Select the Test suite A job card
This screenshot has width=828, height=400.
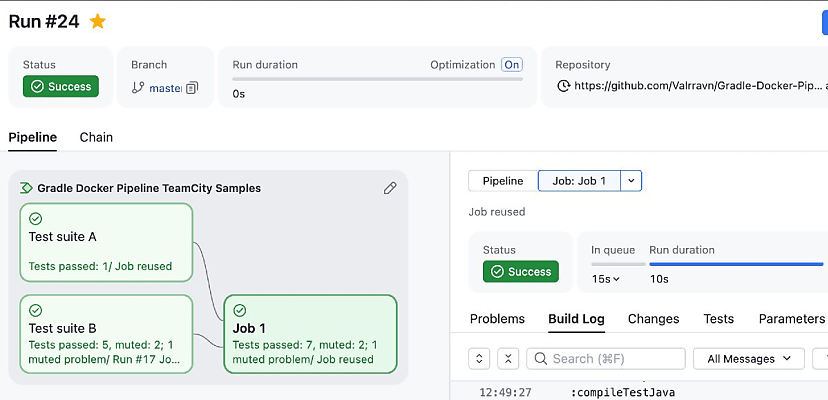(x=106, y=243)
